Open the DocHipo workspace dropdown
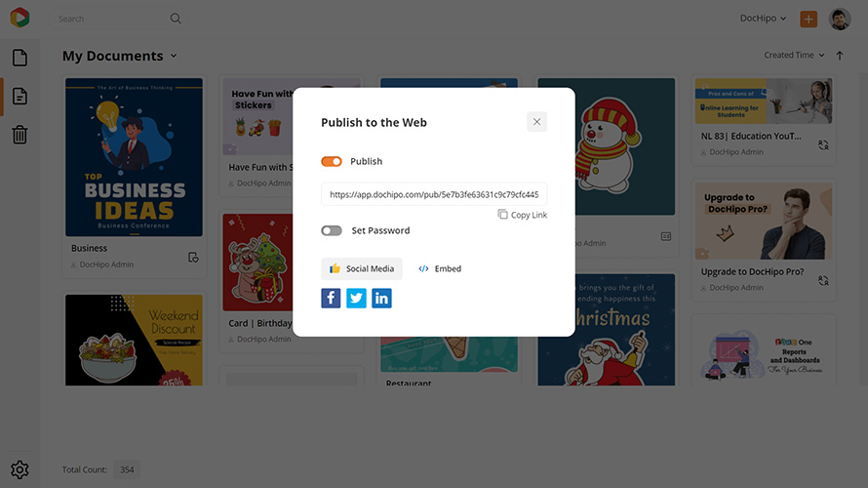This screenshot has width=868, height=488. 763,19
